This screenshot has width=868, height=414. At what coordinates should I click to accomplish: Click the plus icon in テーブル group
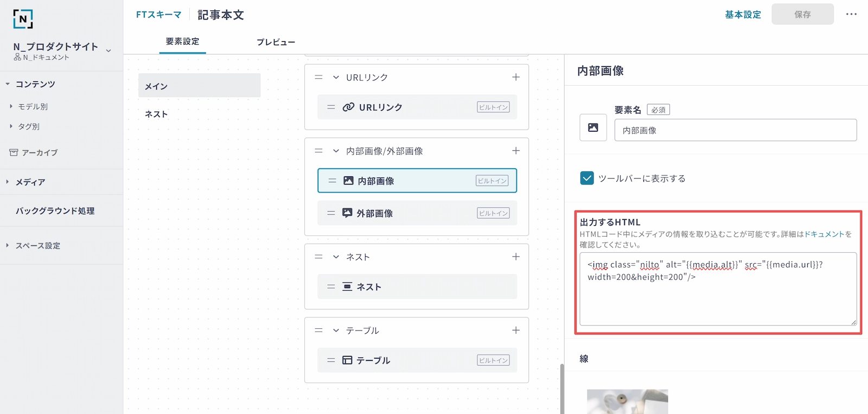(515, 330)
